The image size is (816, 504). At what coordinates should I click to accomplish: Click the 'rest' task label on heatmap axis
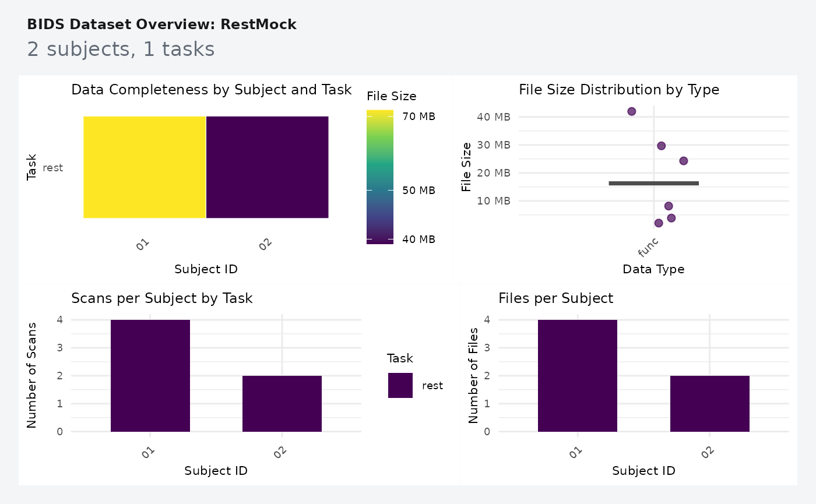[52, 168]
